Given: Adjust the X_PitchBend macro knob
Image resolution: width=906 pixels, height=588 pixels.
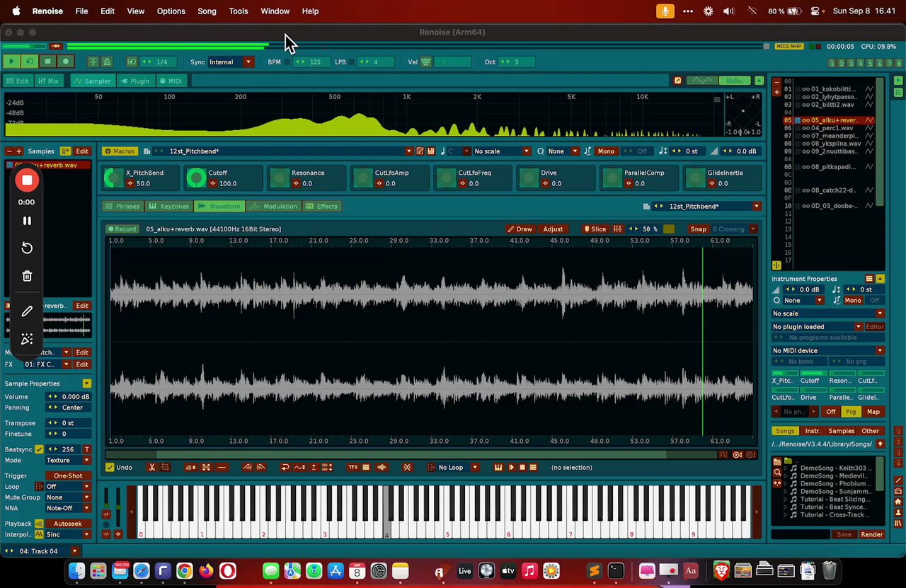Looking at the screenshot, I should [x=113, y=178].
